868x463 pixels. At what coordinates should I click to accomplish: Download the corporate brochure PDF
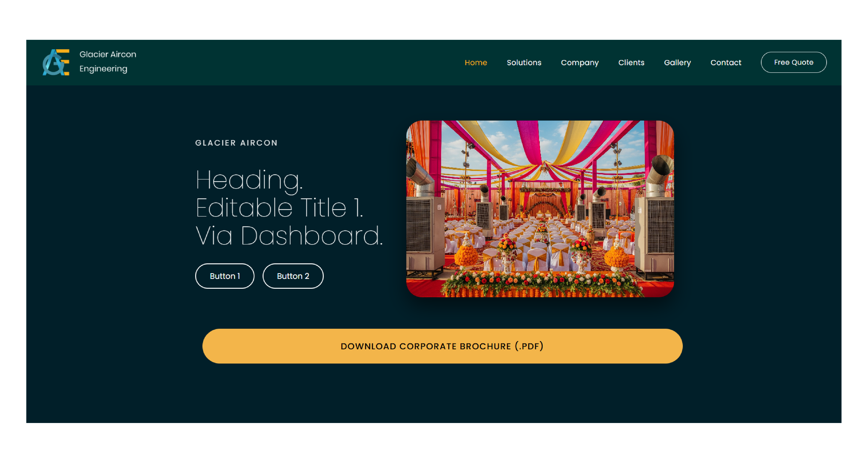[442, 346]
